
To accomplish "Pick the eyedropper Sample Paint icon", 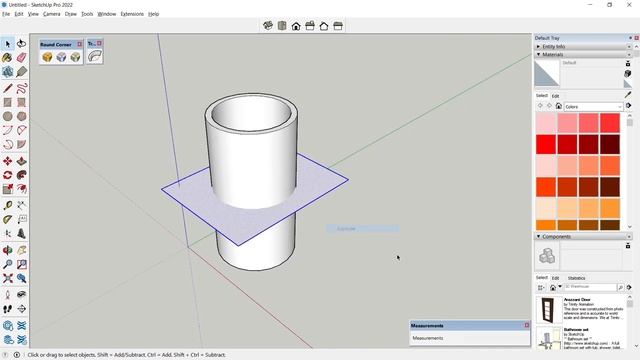I will coord(628,95).
